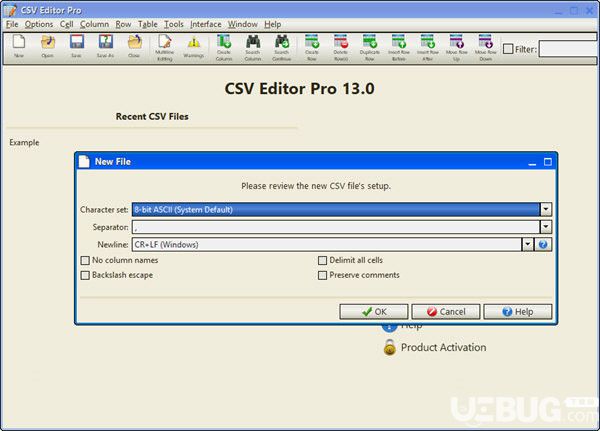Click the Search Column binoculars icon

coord(253,41)
